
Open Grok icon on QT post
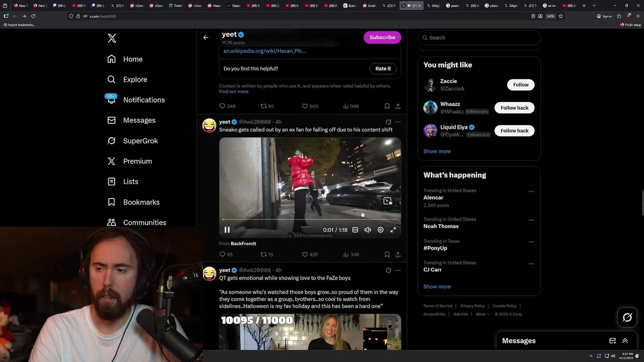[x=388, y=270]
